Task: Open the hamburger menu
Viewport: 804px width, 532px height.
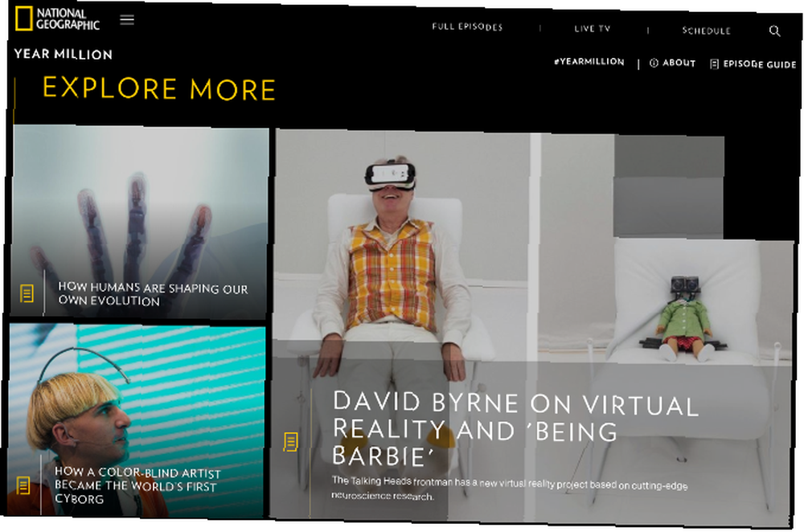Action: (x=127, y=20)
